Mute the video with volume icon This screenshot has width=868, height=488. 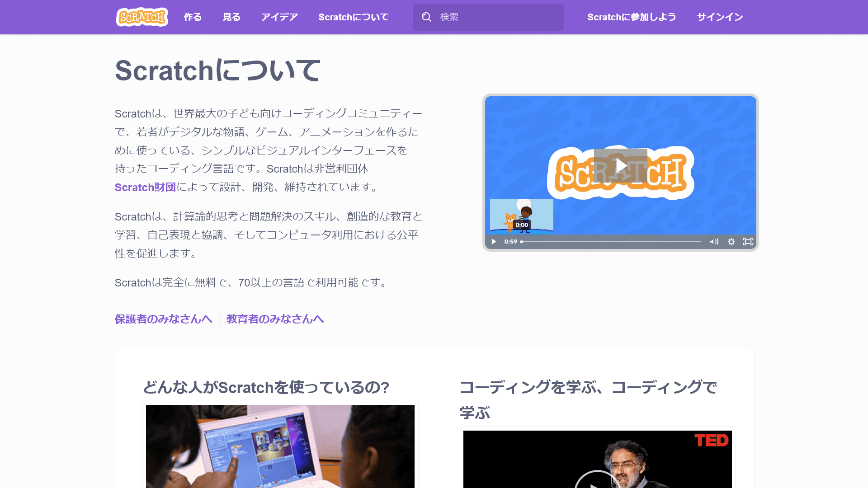714,242
